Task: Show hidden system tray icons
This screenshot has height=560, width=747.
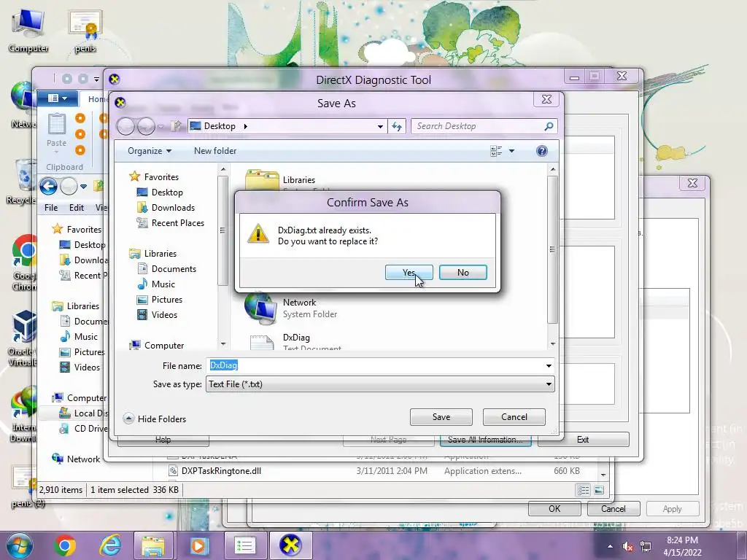Action: click(610, 547)
